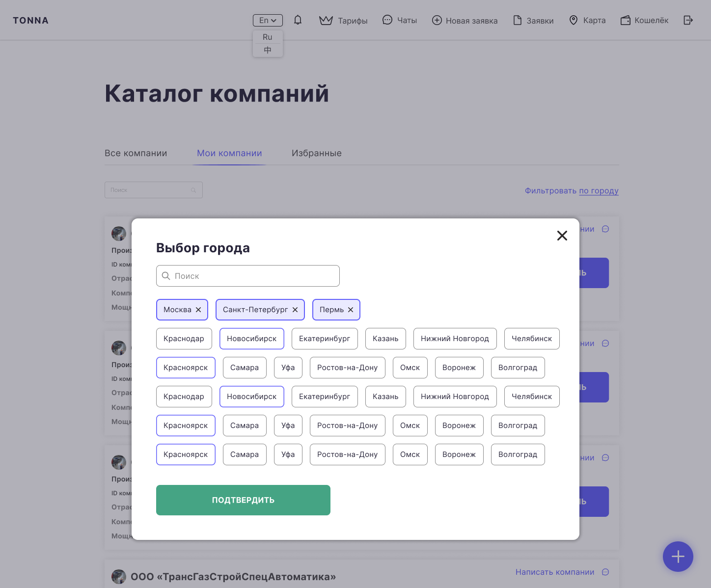Toggle Самара in the fourth city row
The width and height of the screenshot is (711, 588).
pyautogui.click(x=245, y=426)
